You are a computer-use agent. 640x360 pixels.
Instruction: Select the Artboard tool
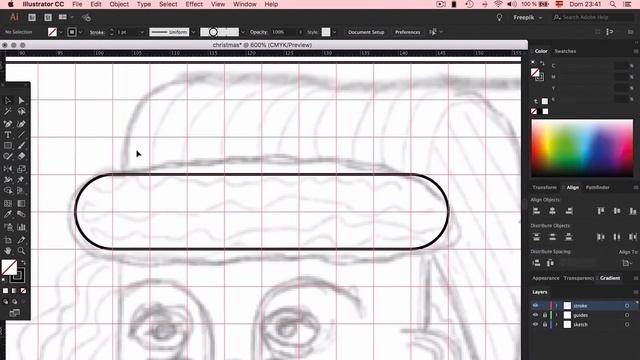(x=8, y=240)
